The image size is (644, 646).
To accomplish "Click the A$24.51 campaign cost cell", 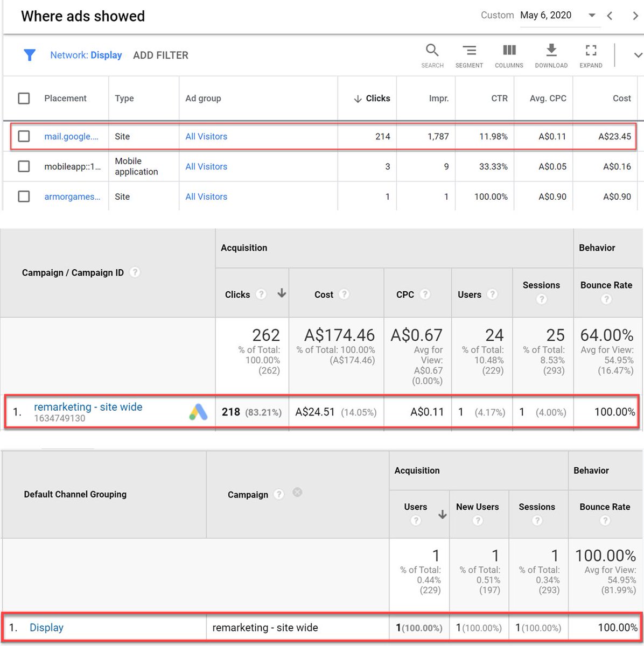I will (315, 412).
